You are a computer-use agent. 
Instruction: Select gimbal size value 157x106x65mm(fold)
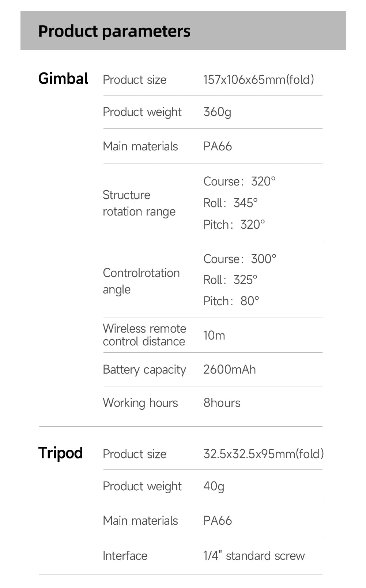tap(259, 79)
